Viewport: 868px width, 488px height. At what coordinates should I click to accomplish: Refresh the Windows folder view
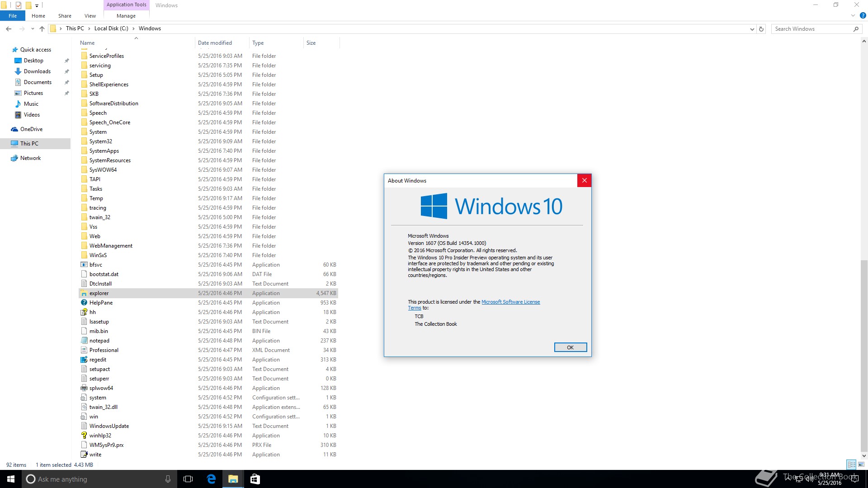pos(761,29)
